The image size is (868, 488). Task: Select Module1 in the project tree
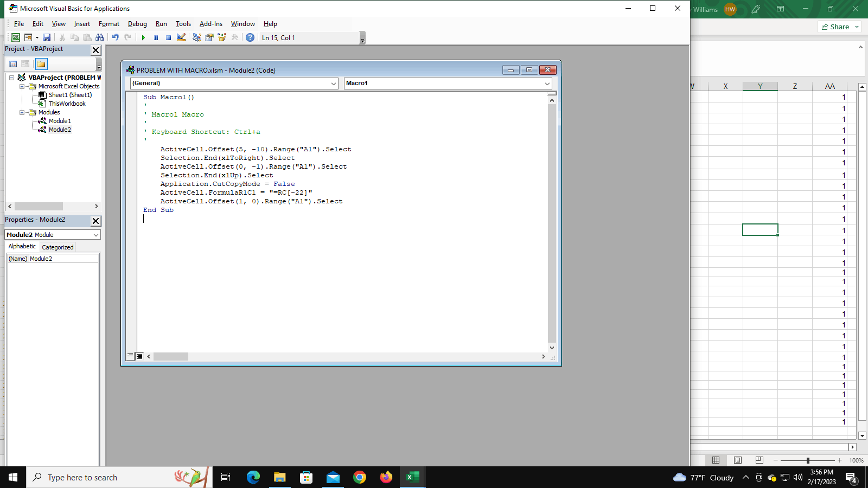60,121
